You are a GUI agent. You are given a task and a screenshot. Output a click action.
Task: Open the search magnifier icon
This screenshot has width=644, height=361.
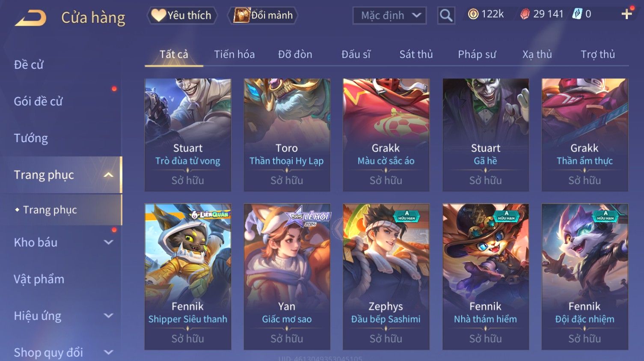click(x=446, y=15)
